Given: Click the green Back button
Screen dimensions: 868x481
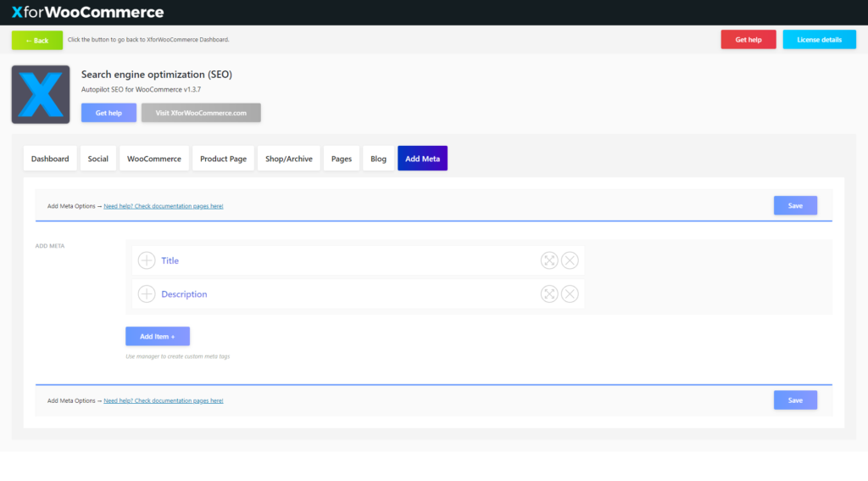Looking at the screenshot, I should 37,40.
